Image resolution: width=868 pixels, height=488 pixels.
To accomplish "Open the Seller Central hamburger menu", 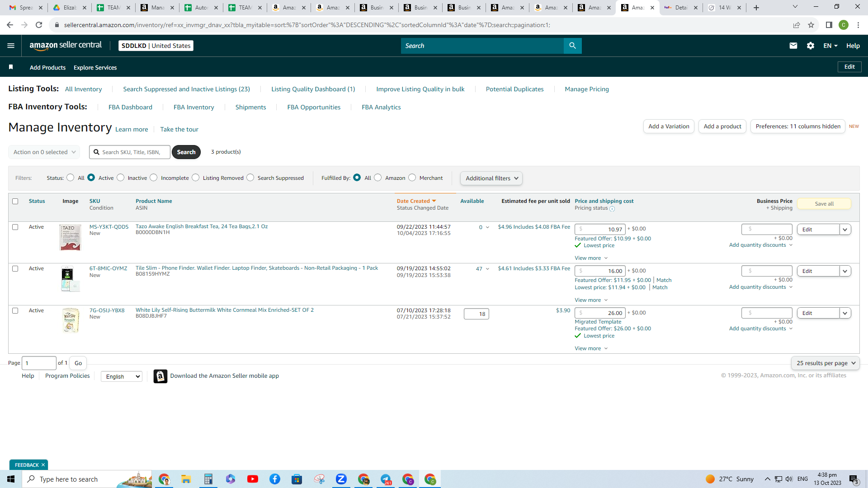I will [11, 46].
